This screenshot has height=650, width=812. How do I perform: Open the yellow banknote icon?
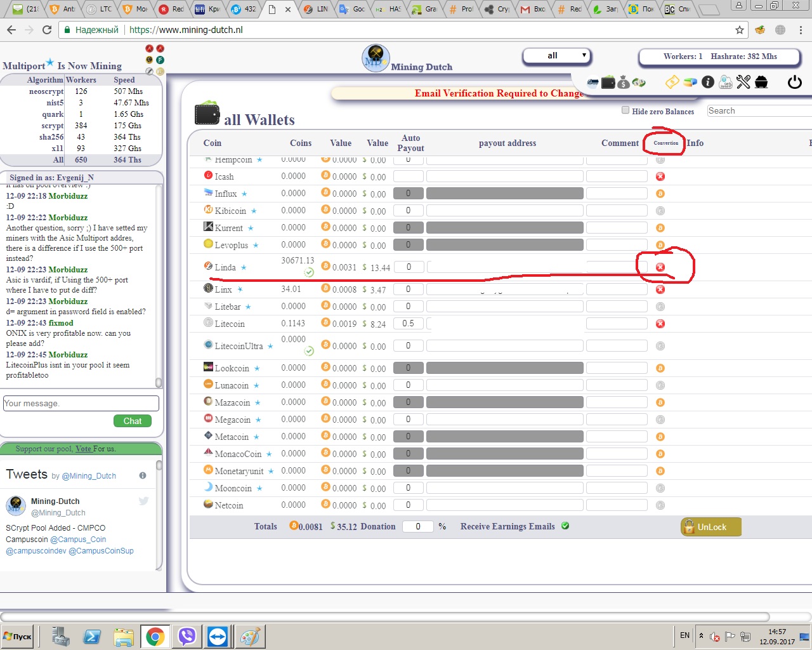tap(672, 82)
